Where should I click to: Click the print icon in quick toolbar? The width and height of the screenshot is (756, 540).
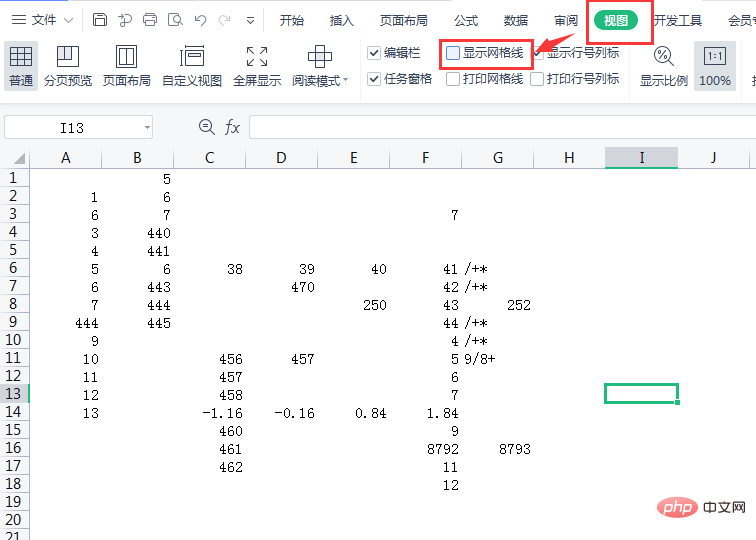click(150, 20)
